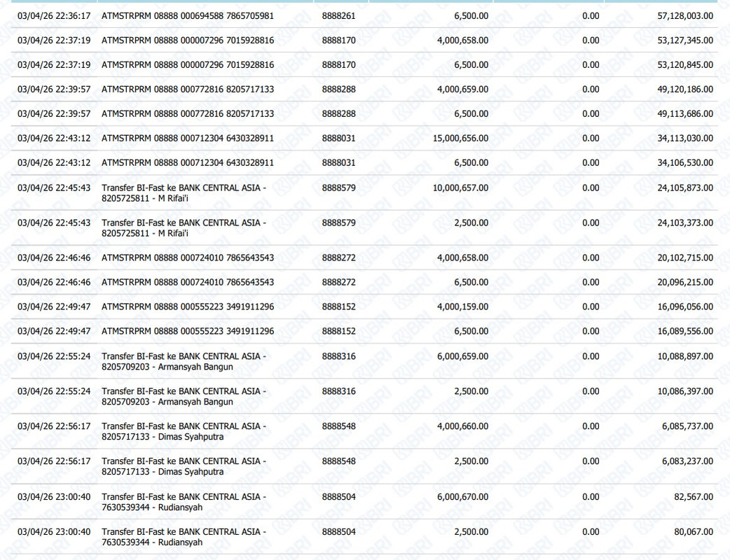The height and width of the screenshot is (560, 730).
Task: Click debit amount 6,000,670.00
Action: 463,497
